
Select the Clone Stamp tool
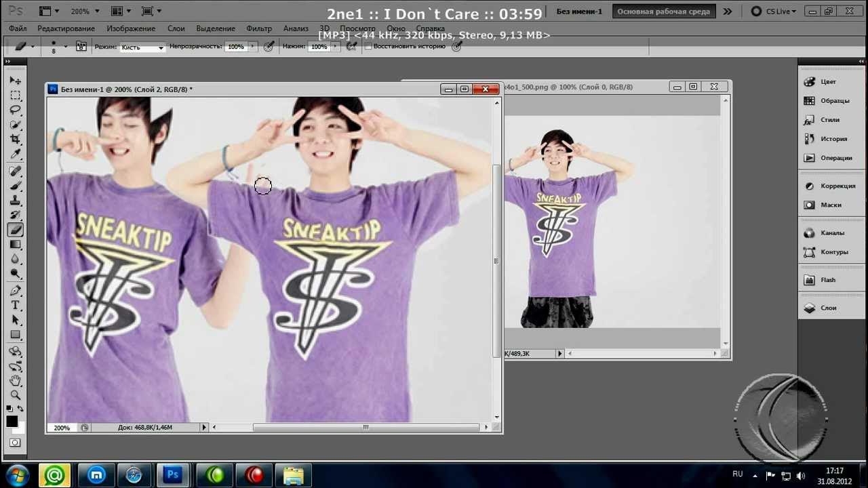click(x=15, y=201)
